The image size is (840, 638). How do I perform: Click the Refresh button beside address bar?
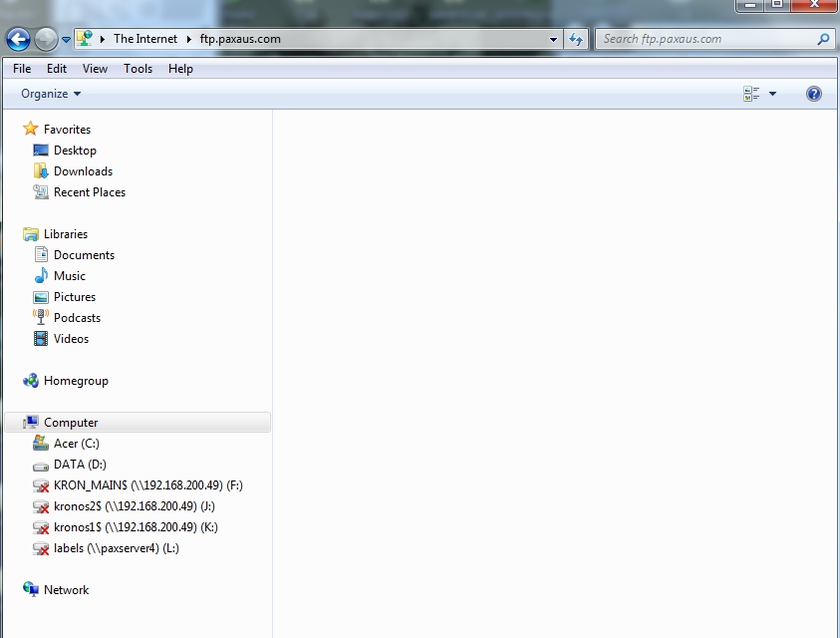click(x=576, y=39)
